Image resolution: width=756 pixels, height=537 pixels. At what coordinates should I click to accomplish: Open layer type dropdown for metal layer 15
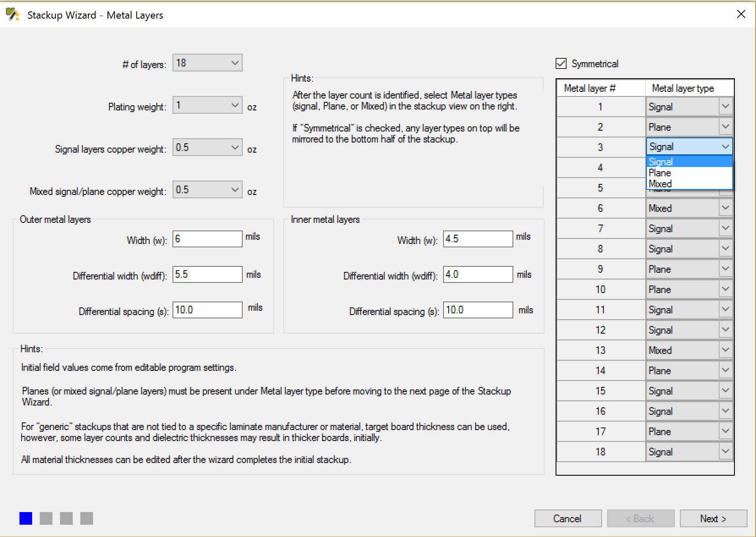click(x=725, y=390)
